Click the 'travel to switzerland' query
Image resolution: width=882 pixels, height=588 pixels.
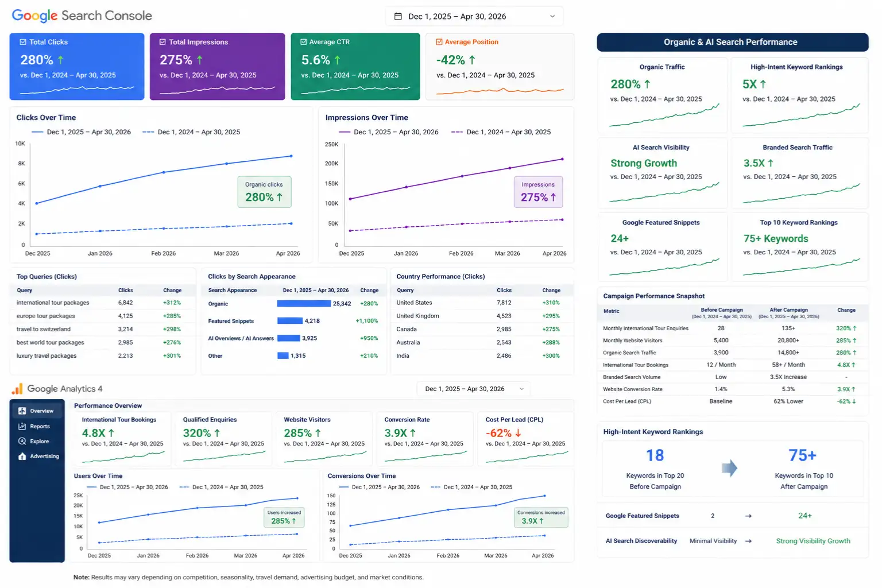(44, 329)
